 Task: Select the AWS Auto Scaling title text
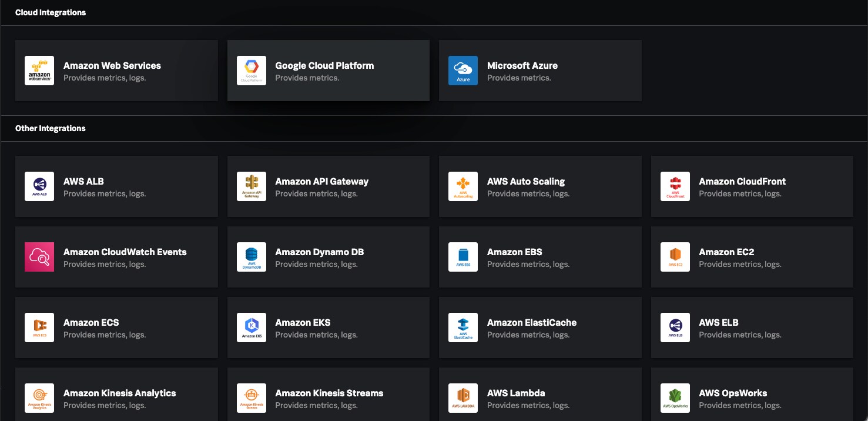(x=526, y=181)
